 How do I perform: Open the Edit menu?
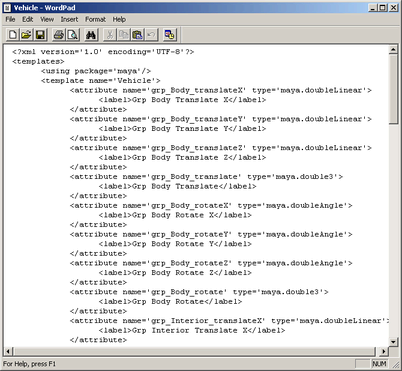point(27,19)
